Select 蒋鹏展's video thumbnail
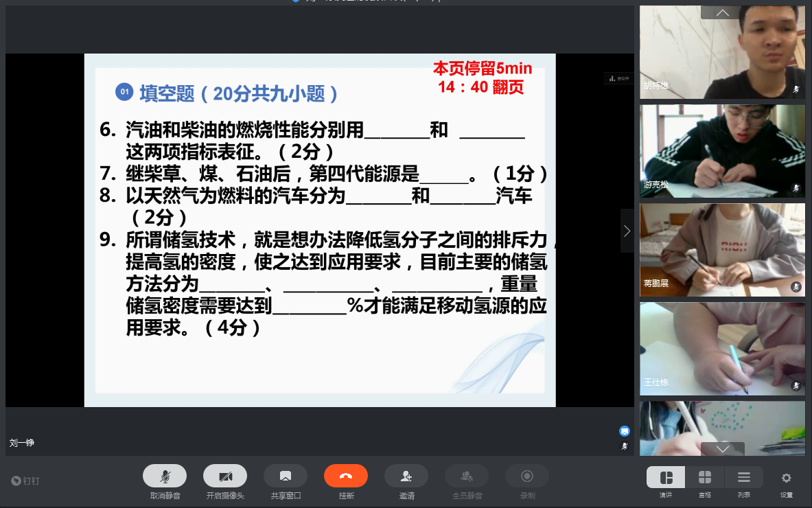This screenshot has width=812, height=508. (x=722, y=250)
